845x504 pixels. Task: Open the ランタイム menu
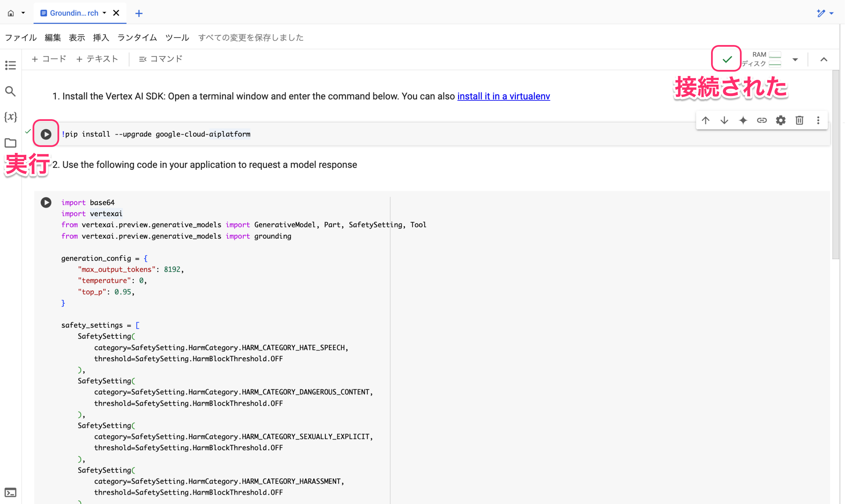(x=137, y=37)
